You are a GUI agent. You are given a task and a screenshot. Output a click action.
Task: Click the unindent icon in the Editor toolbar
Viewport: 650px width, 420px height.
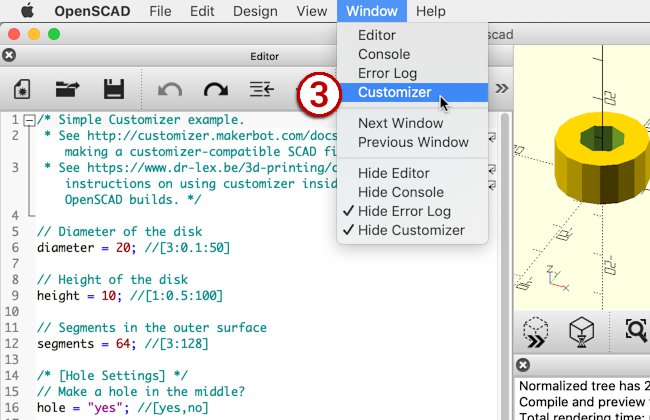click(x=262, y=89)
